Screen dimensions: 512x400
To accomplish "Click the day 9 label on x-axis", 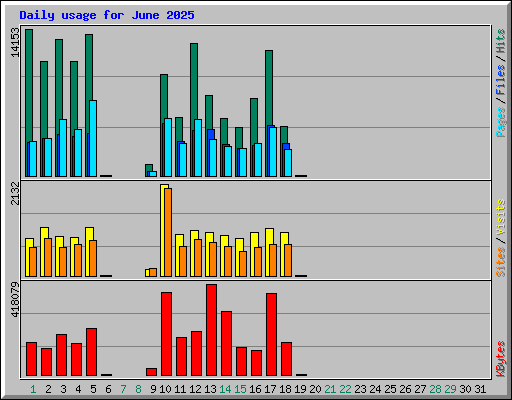I will 153,389.
